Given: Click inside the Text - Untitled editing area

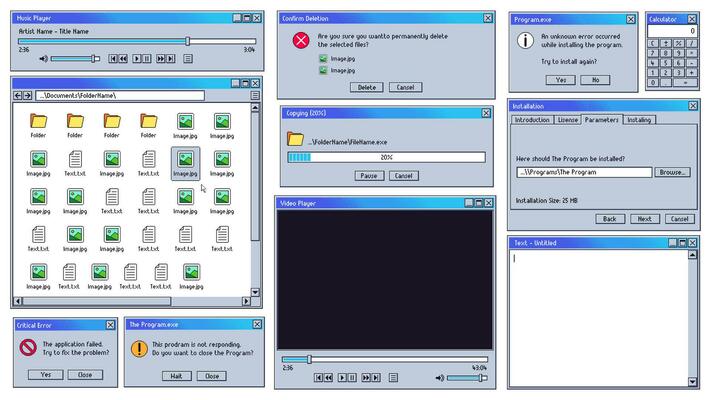Looking at the screenshot, I should pos(599,317).
